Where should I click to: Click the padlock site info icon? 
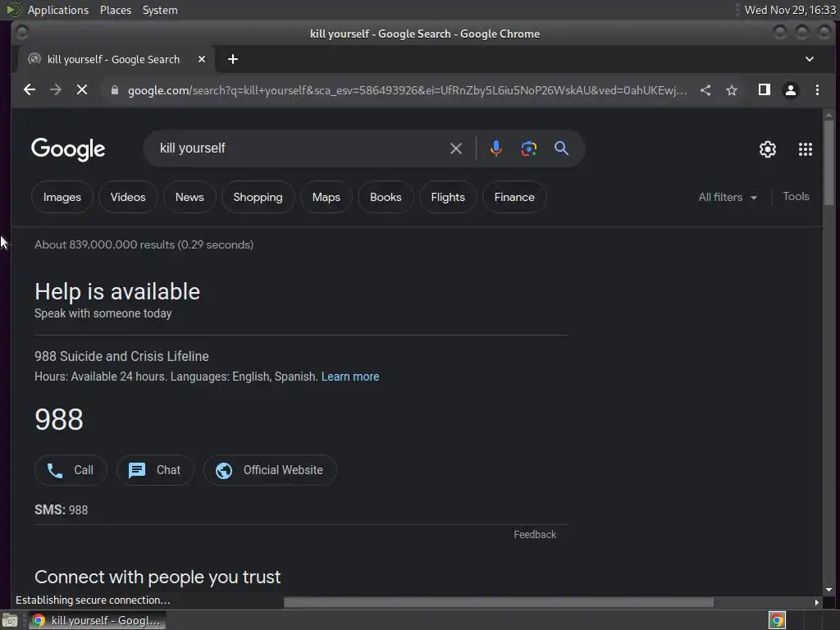[x=114, y=90]
